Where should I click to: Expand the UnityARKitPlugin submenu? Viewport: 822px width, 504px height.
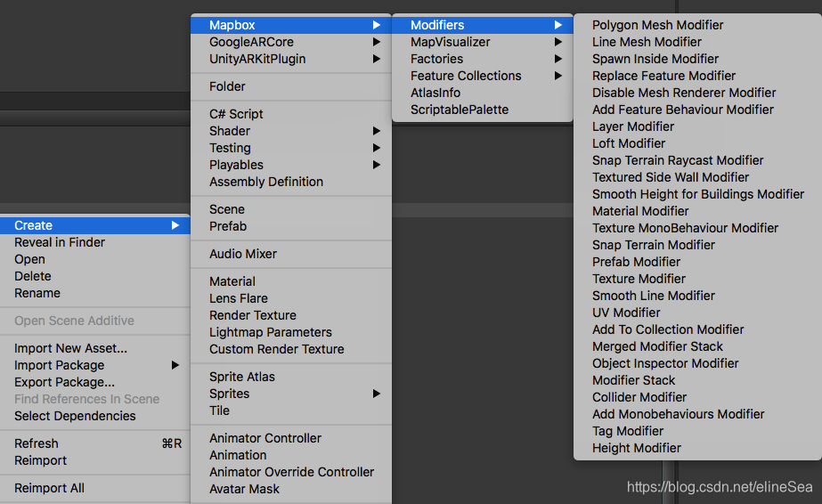tap(291, 59)
